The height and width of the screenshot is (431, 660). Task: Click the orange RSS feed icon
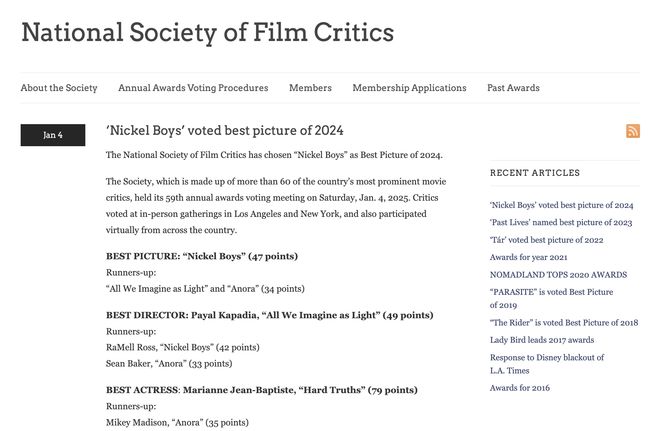coord(632,131)
